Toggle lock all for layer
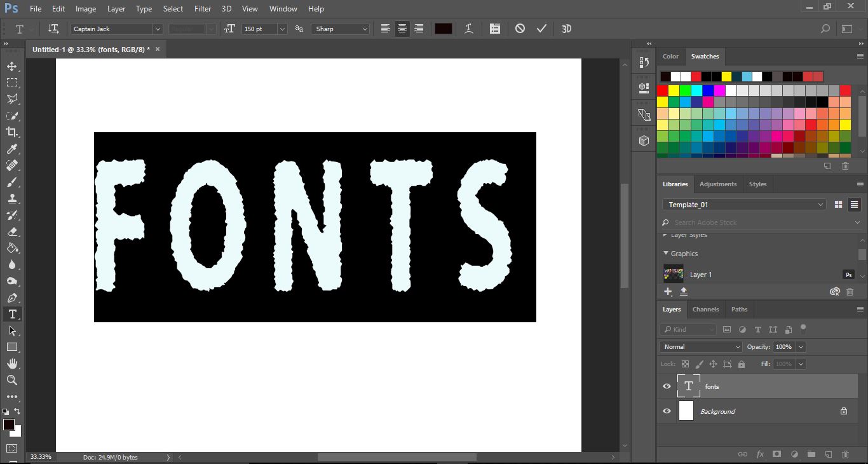 point(742,364)
